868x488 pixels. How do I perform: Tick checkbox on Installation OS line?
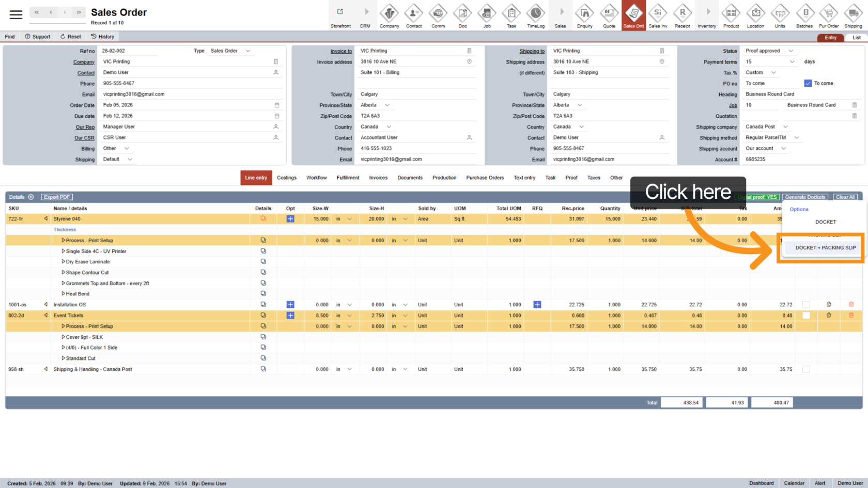(x=806, y=305)
